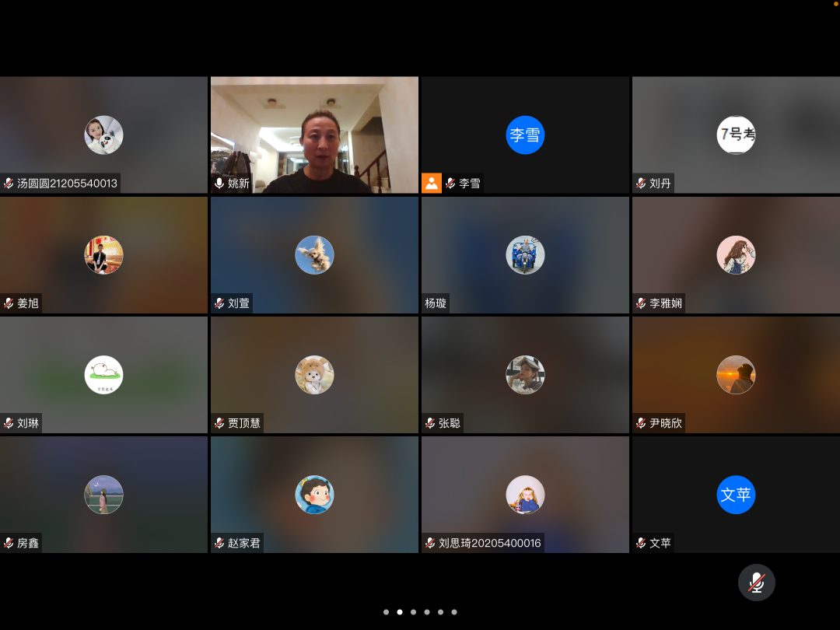Select 刘琳's white cartoon avatar

103,375
